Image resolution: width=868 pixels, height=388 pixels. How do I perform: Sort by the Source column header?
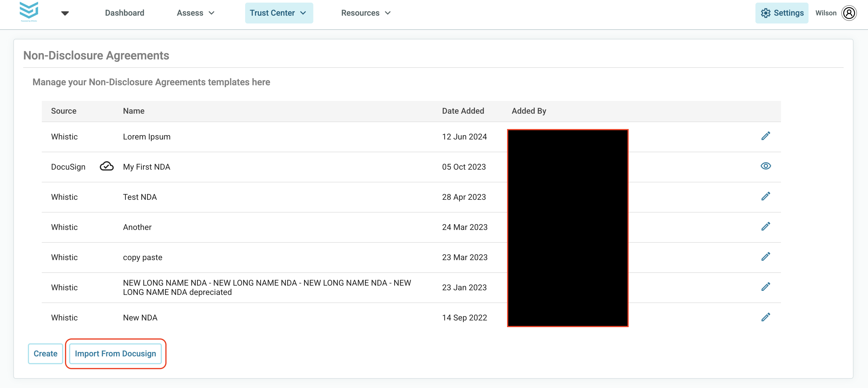click(64, 111)
